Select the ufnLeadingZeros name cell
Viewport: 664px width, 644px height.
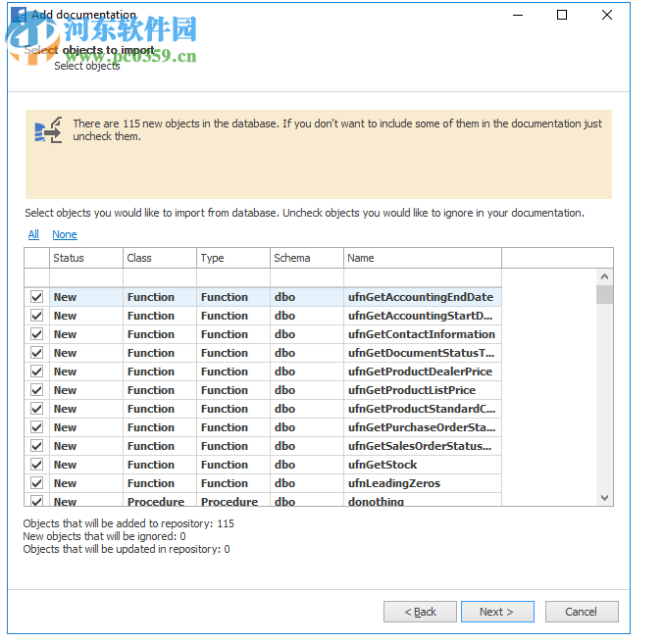point(423,483)
